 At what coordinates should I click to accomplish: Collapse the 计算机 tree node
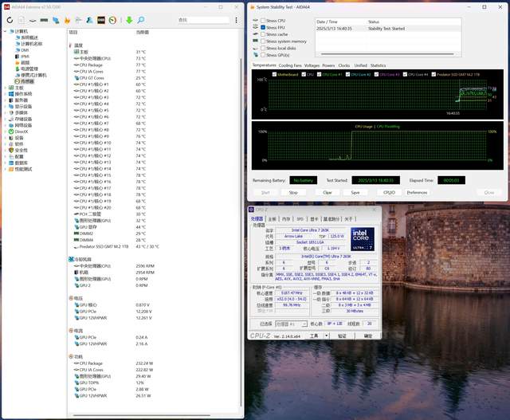pyautogui.click(x=6, y=31)
